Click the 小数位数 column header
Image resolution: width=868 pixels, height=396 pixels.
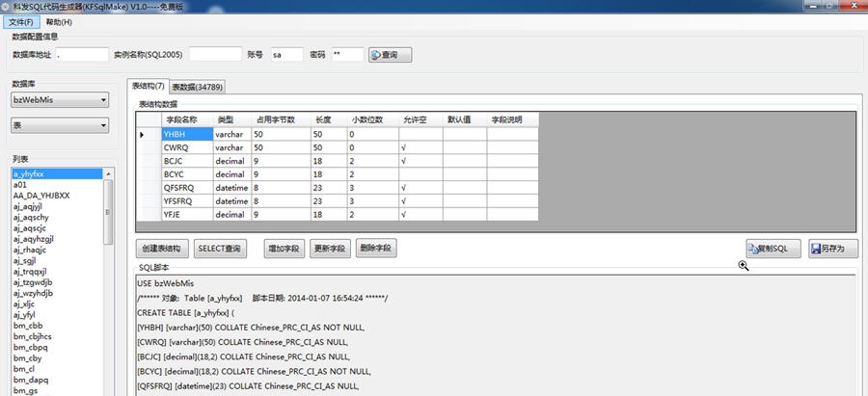click(372, 119)
